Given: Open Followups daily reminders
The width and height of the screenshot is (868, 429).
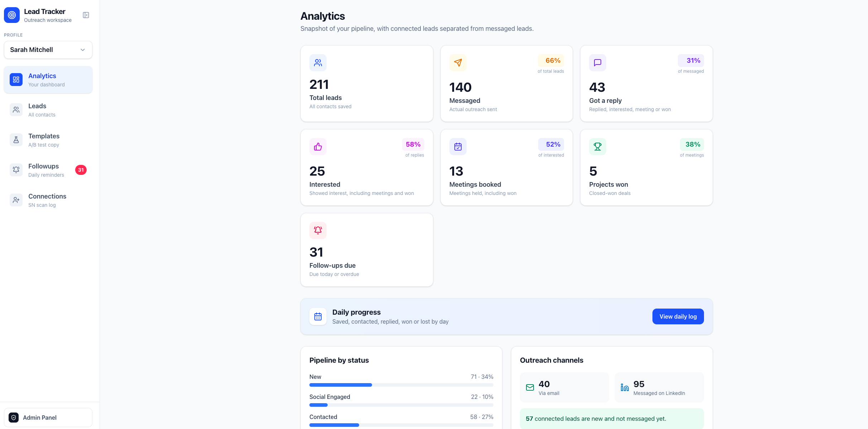Looking at the screenshot, I should [48, 170].
